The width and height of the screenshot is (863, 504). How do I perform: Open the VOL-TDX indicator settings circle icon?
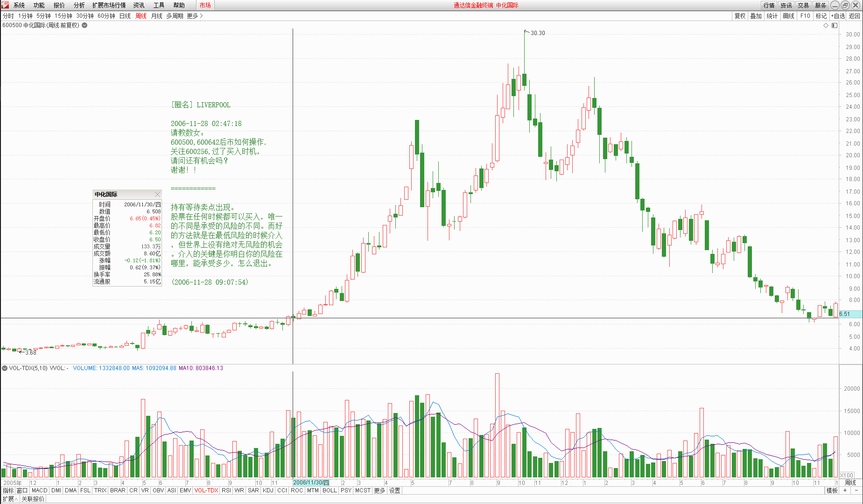[x=5, y=368]
